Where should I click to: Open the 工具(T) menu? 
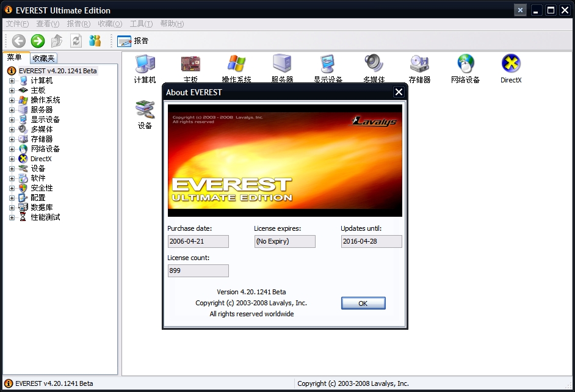[x=141, y=24]
